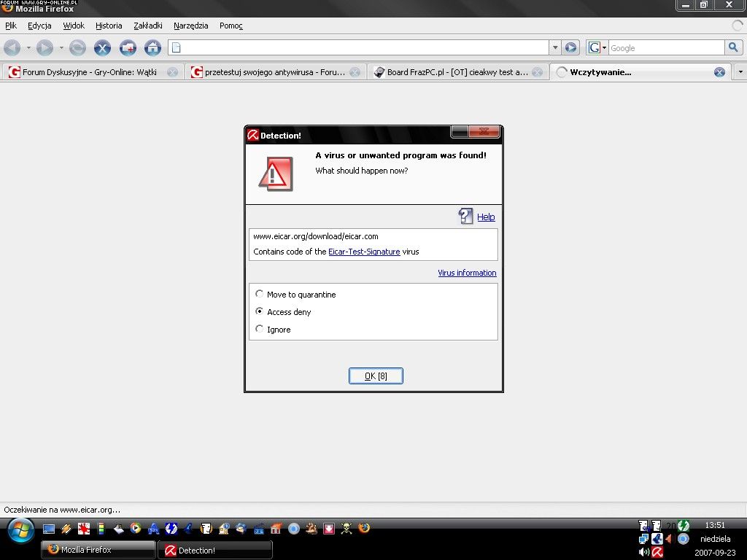
Task: Open the Forward button history dropdown arrow
Action: coord(61,47)
